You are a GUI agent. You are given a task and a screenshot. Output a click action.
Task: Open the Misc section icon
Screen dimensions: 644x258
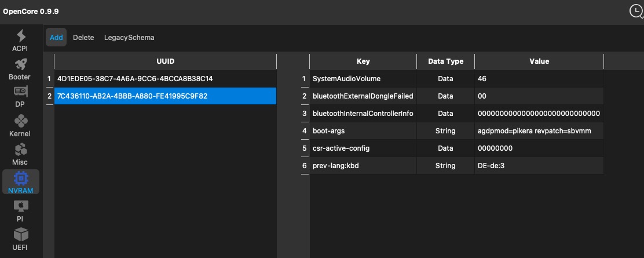coord(20,149)
